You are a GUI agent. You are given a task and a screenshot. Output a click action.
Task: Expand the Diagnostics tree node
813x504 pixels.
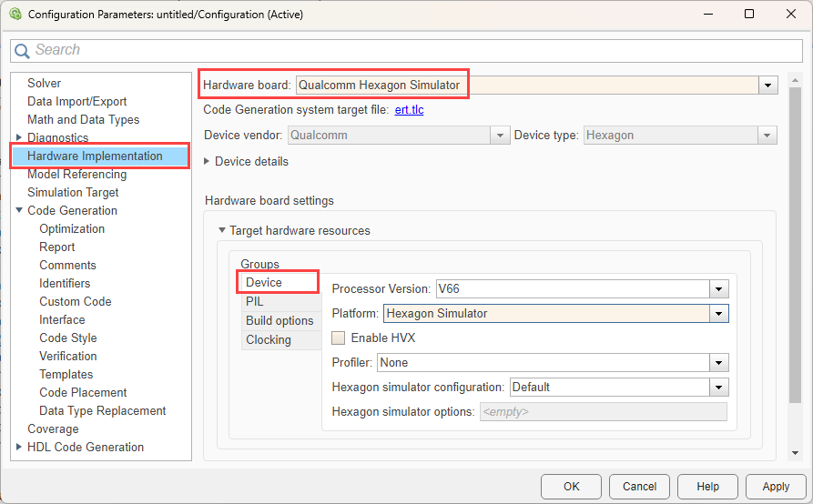pos(19,138)
